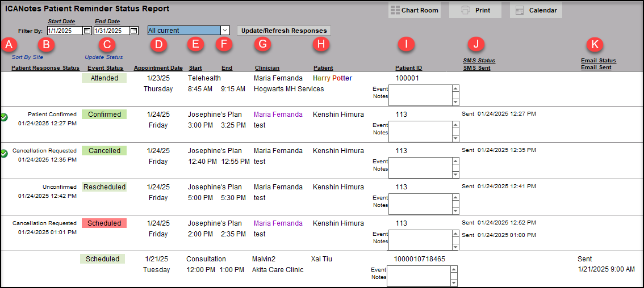Select the red Scheduled event status badge

[104, 223]
